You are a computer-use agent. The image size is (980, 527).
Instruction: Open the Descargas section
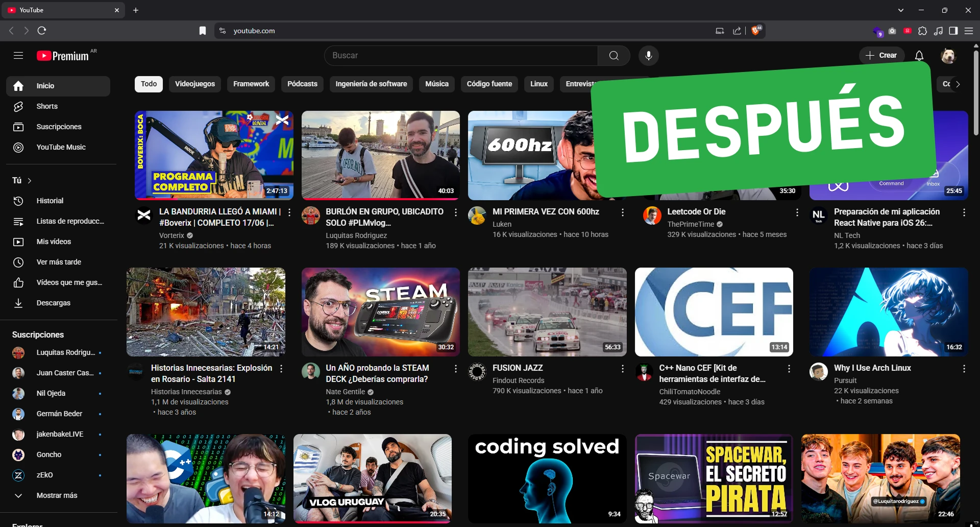tap(53, 303)
